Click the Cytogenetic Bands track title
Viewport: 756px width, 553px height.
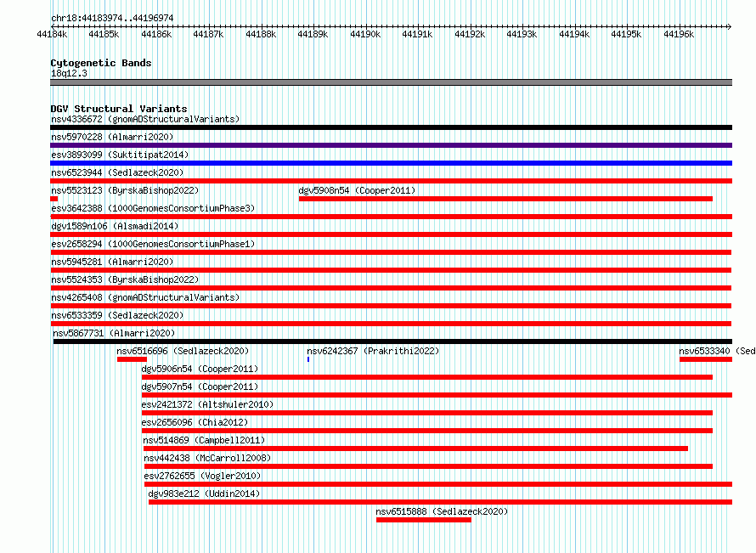tap(101, 63)
